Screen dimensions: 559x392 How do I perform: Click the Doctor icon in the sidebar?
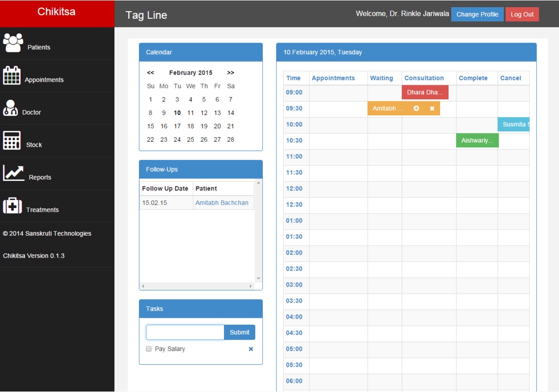tap(10, 108)
